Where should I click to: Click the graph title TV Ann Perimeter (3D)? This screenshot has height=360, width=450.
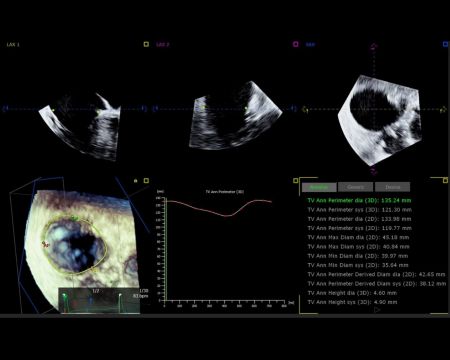click(224, 192)
